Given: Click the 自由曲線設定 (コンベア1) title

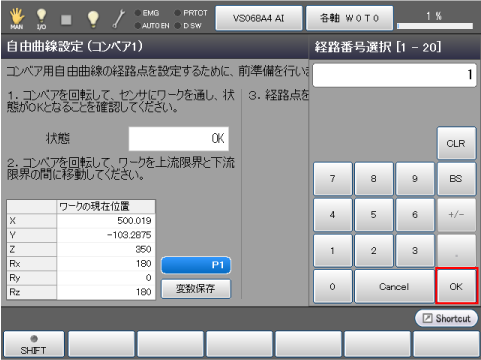Looking at the screenshot, I should pos(75,46).
